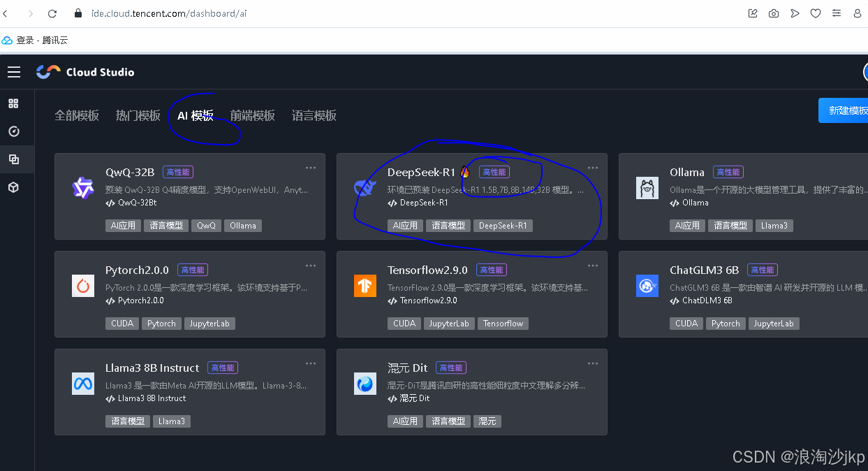The width and height of the screenshot is (868, 471).
Task: Click JupyterLab tag on Tensorflow2.9.0 card
Action: click(448, 324)
